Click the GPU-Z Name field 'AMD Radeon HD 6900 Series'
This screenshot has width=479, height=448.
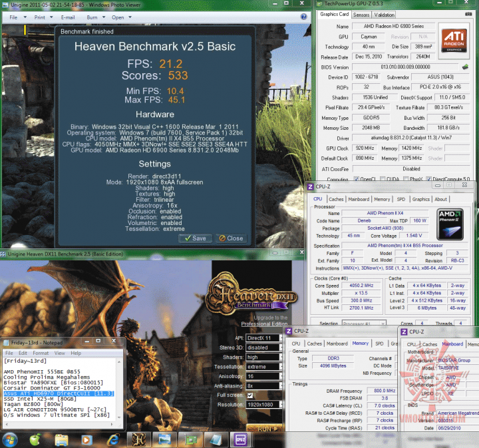[393, 26]
